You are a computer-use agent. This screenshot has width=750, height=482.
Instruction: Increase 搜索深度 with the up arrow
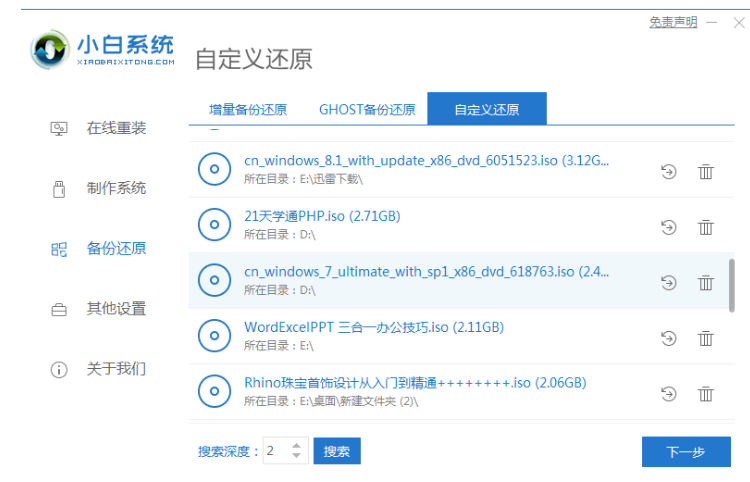click(296, 445)
